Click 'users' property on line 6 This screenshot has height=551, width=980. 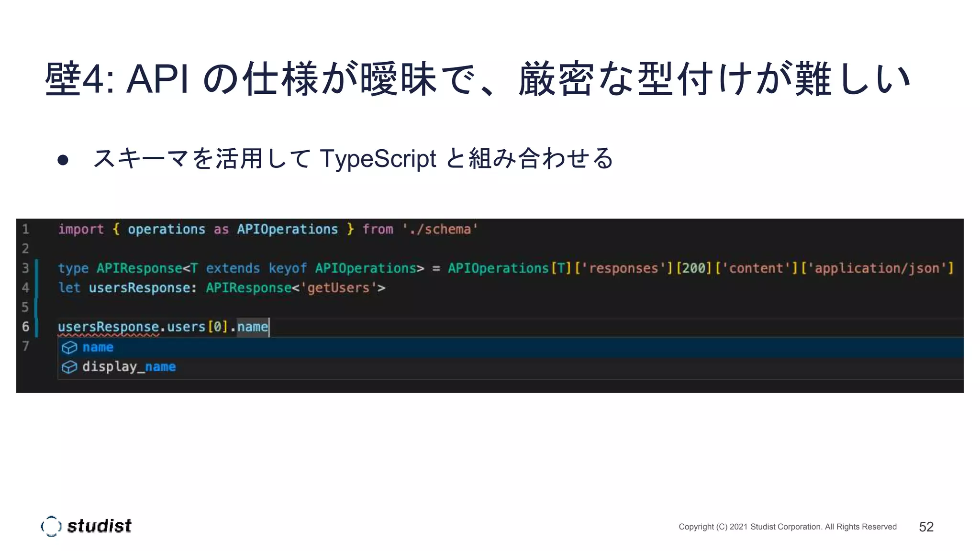pyautogui.click(x=186, y=327)
